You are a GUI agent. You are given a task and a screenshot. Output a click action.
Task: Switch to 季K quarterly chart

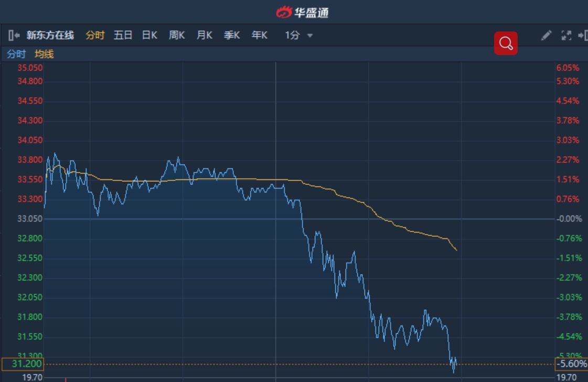click(231, 36)
